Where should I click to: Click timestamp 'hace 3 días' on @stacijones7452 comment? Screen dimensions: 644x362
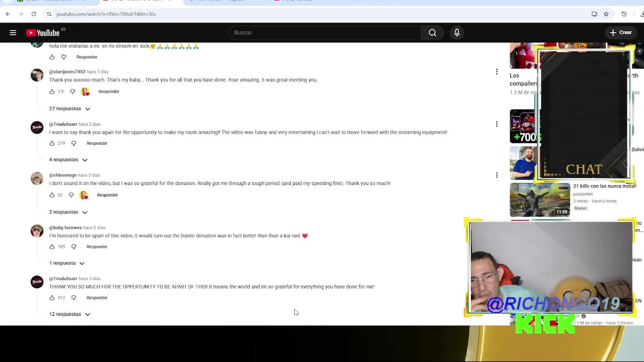98,72
